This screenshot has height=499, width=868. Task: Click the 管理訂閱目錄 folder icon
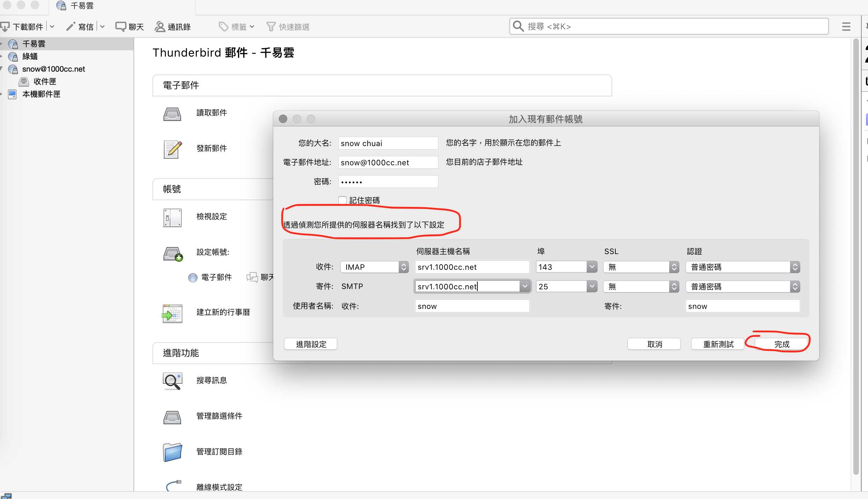172,453
